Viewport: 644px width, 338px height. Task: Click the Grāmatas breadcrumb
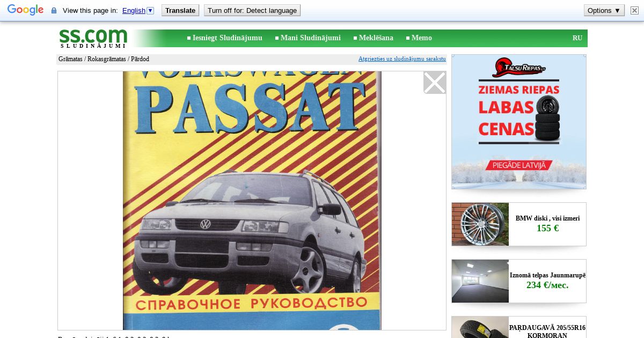pos(70,59)
